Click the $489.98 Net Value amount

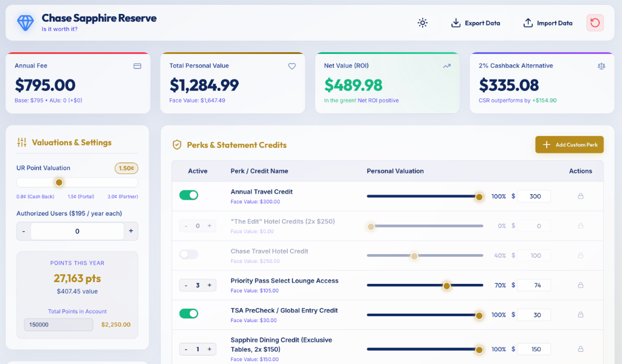(354, 85)
